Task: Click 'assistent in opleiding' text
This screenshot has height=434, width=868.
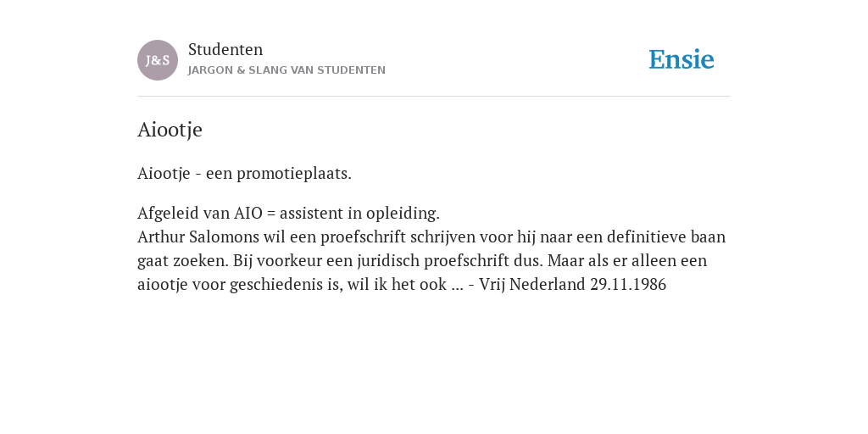Action: (x=359, y=213)
